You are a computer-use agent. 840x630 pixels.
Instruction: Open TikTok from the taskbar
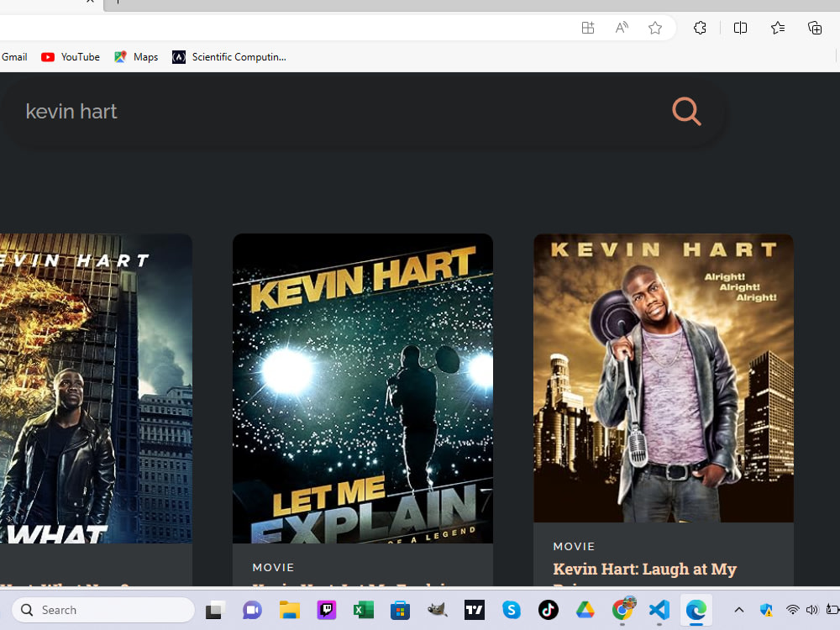[548, 610]
